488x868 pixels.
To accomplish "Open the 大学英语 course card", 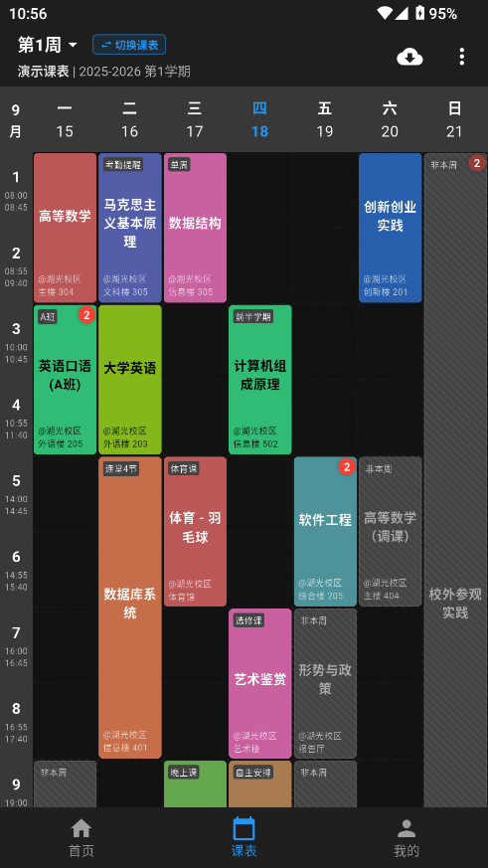I will tap(130, 380).
